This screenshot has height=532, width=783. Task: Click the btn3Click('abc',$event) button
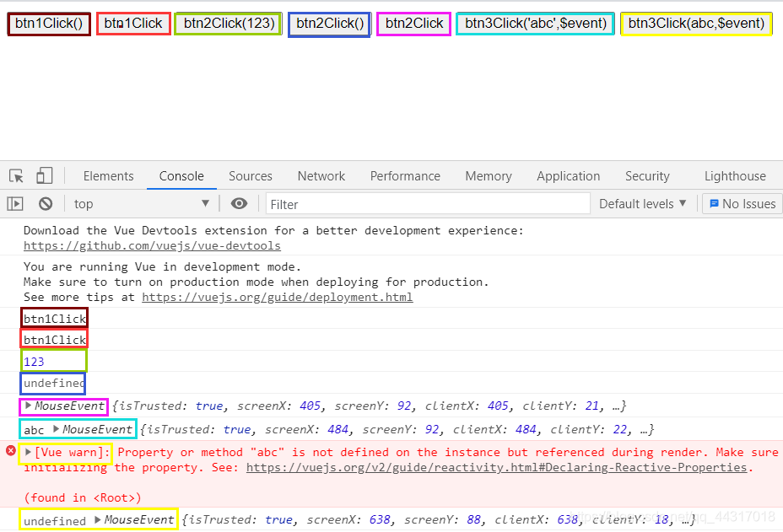(535, 24)
